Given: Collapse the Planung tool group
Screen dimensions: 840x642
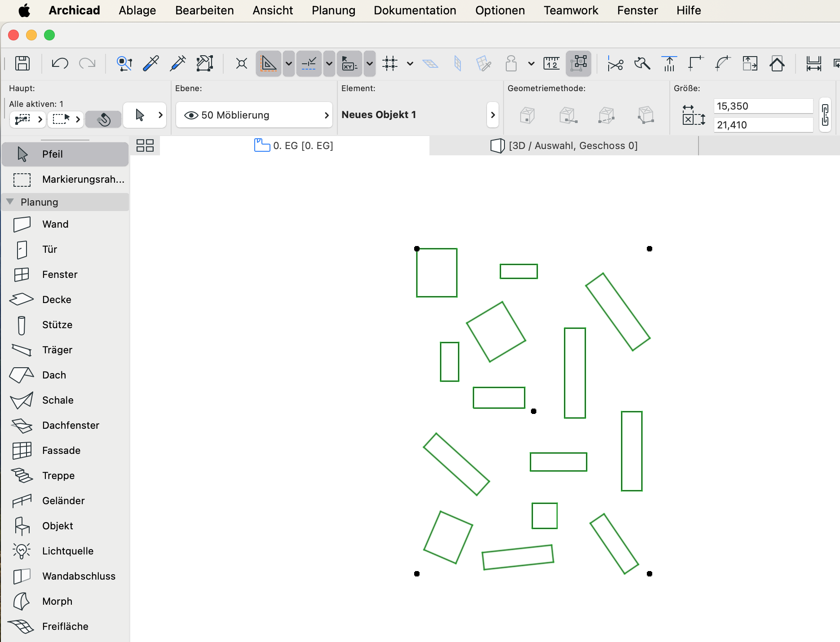Looking at the screenshot, I should (10, 202).
